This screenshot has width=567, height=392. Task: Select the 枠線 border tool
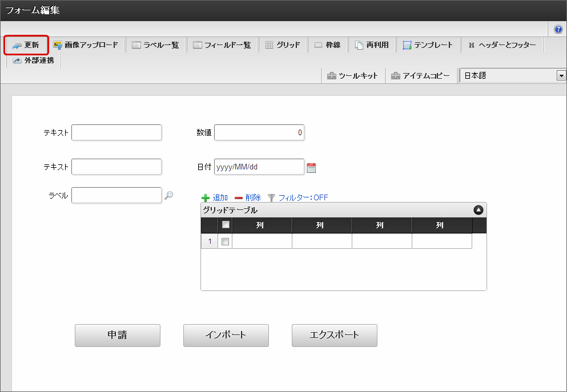click(x=328, y=45)
